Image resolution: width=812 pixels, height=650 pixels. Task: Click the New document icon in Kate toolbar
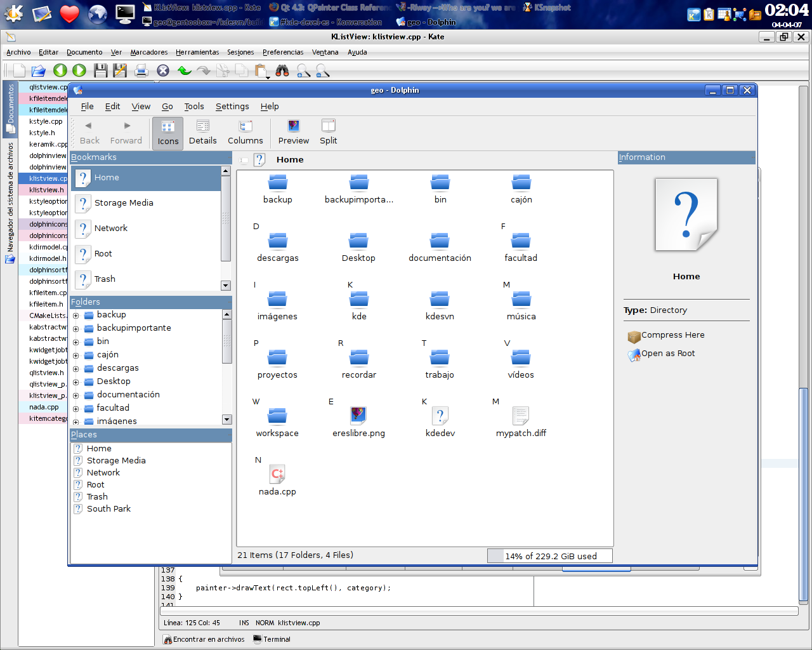click(19, 70)
